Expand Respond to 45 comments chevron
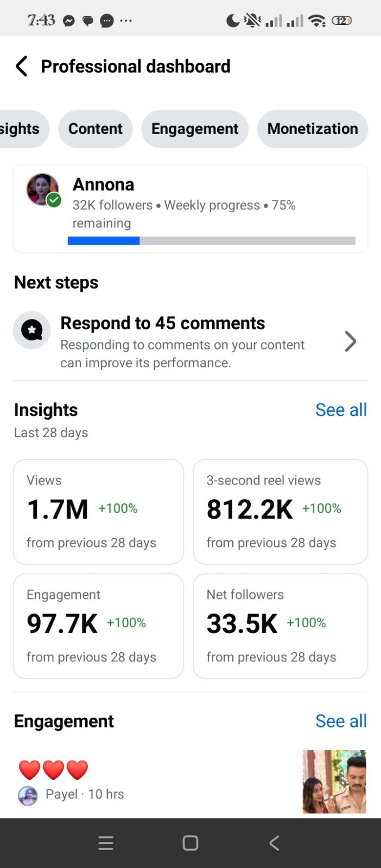Viewport: 381px width, 868px height. (351, 341)
